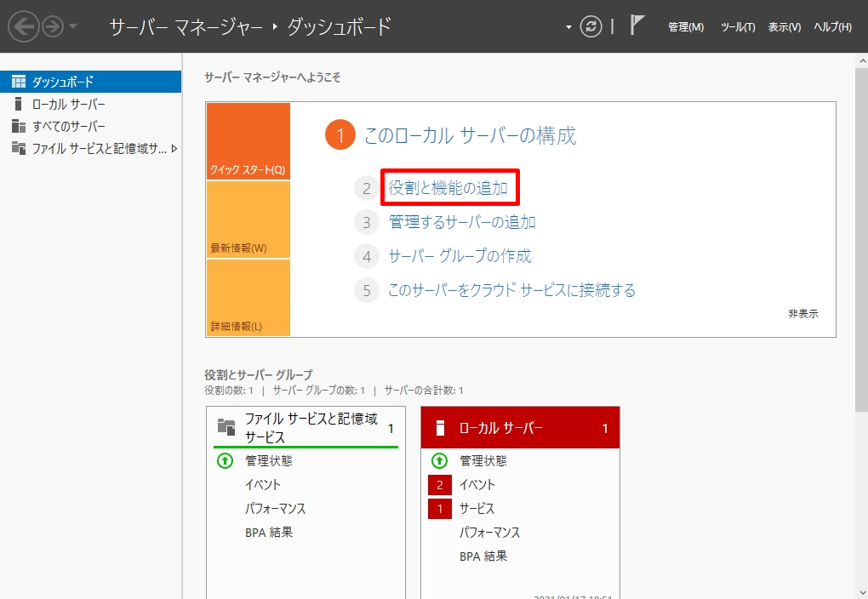Click the file services icon in sidebar
Viewport: 868px width, 599px height.
pyautogui.click(x=18, y=148)
